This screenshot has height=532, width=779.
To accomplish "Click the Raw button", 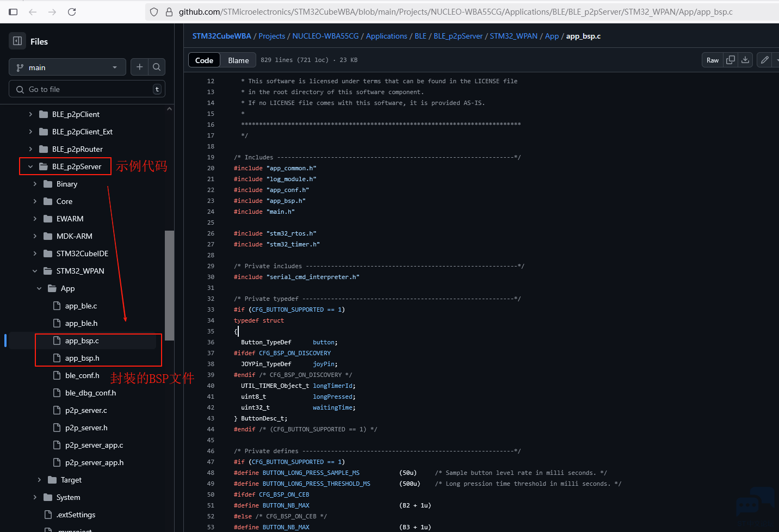I will tap(713, 60).
